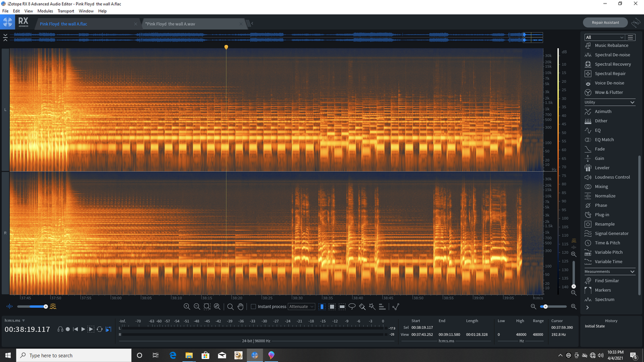
Task: Open the All module filter dropdown
Action: [x=604, y=37]
